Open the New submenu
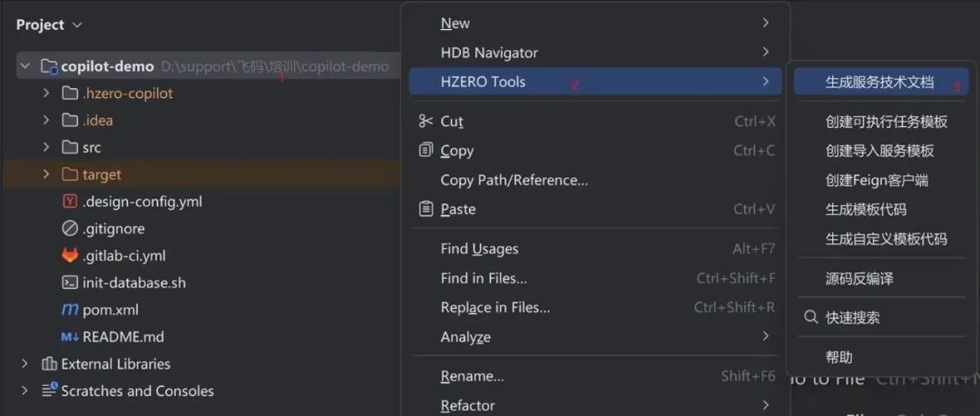Image resolution: width=980 pixels, height=416 pixels. pos(456,24)
